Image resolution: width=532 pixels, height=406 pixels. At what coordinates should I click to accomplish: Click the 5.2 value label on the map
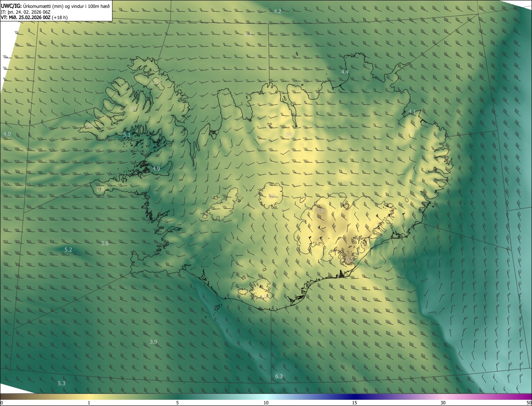(x=69, y=250)
